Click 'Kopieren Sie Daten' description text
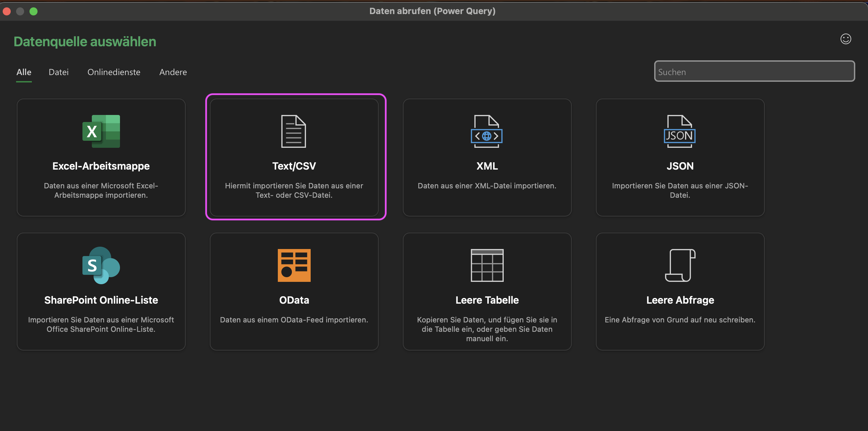 [487, 329]
